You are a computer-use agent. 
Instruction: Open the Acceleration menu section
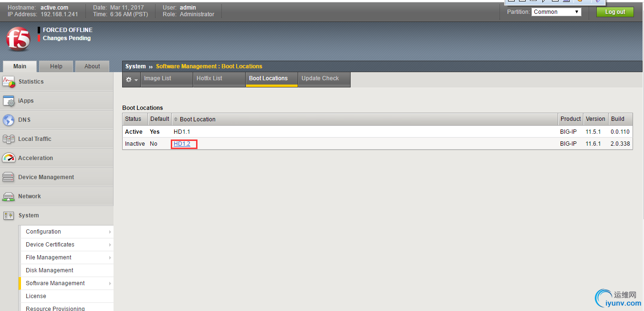click(x=57, y=158)
